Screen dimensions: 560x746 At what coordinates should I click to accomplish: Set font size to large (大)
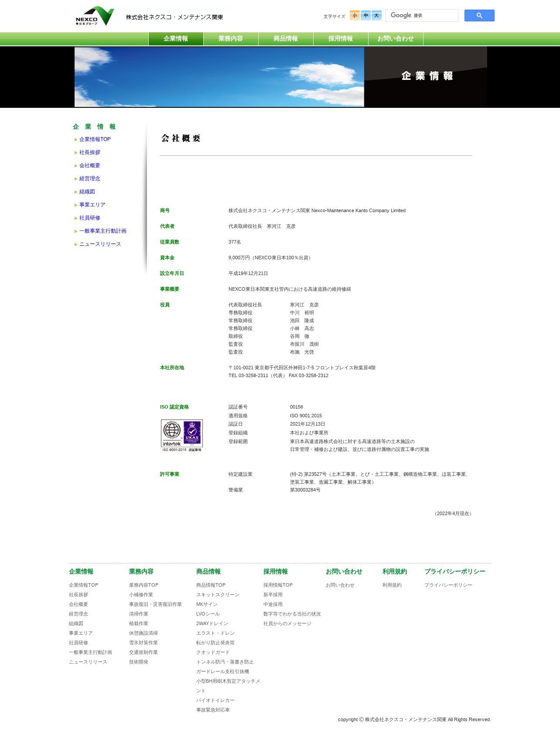coord(376,16)
